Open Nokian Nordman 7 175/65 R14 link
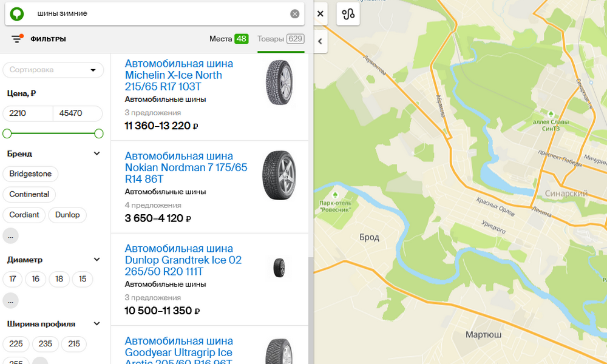This screenshot has height=364, width=607. coord(186,167)
